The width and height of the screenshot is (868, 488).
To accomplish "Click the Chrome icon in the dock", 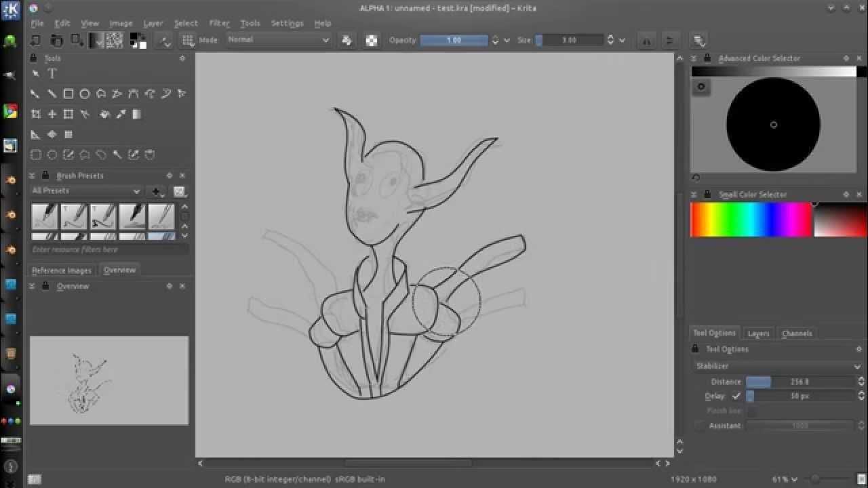I will [10, 111].
